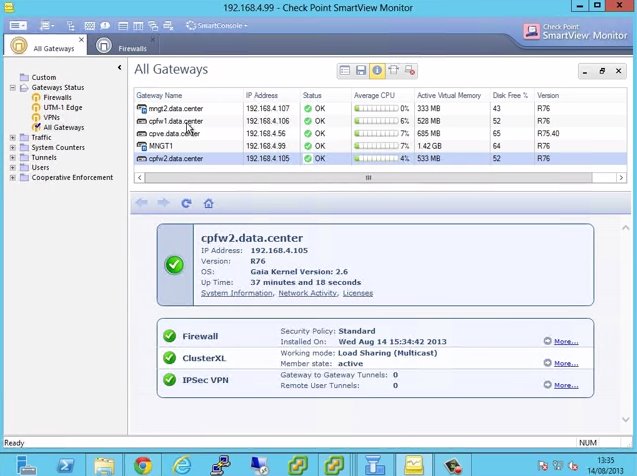
Task: Open the Network Activity link
Action: 308,293
